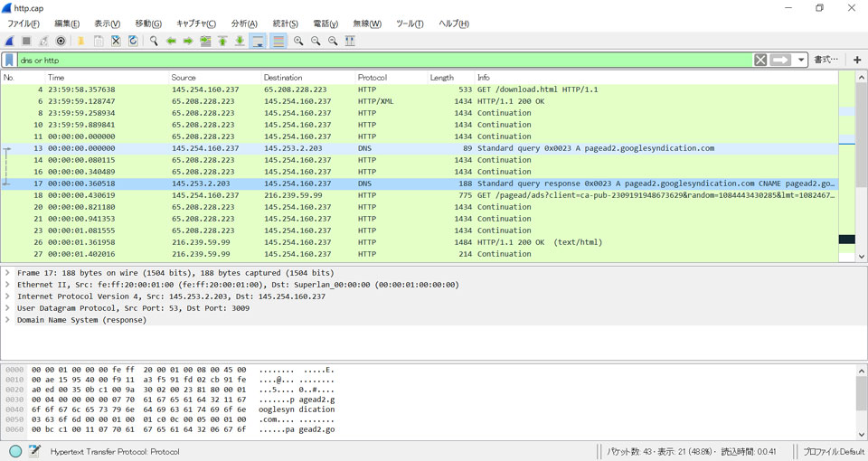The width and height of the screenshot is (868, 461).
Task: Save the capture file icon
Action: (99, 41)
